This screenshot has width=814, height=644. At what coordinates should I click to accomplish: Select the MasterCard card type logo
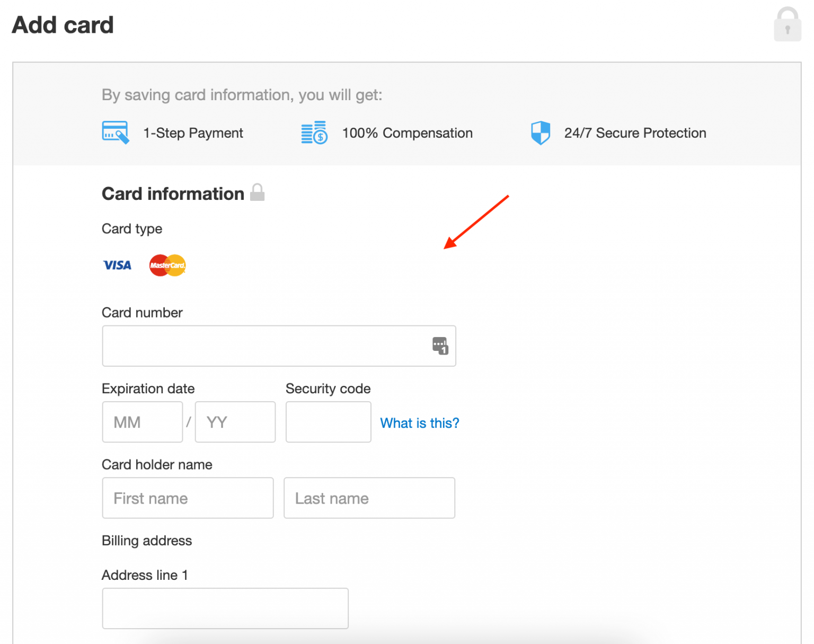pos(167,265)
